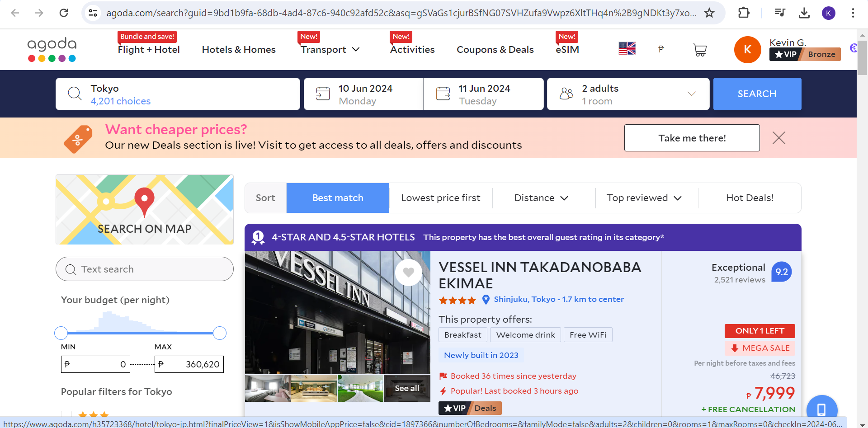Open browser extensions puzzle icon
Screen dimensions: 868x428
tap(744, 13)
